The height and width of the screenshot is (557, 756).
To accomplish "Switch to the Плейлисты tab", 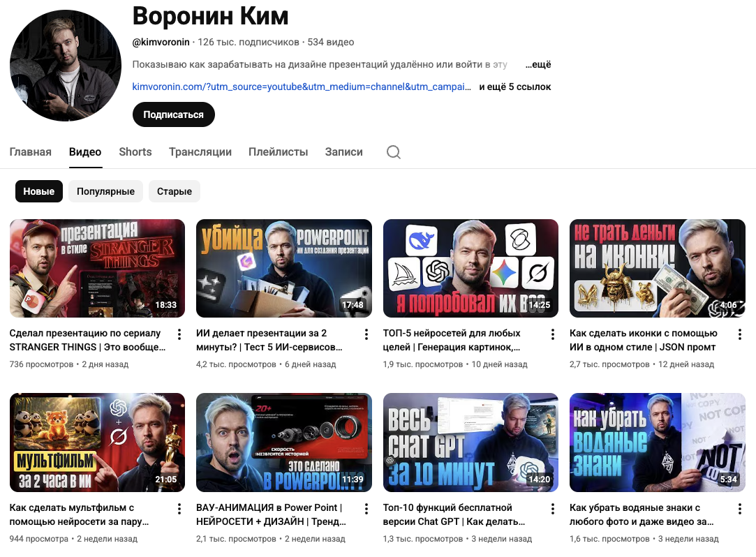I will [279, 152].
